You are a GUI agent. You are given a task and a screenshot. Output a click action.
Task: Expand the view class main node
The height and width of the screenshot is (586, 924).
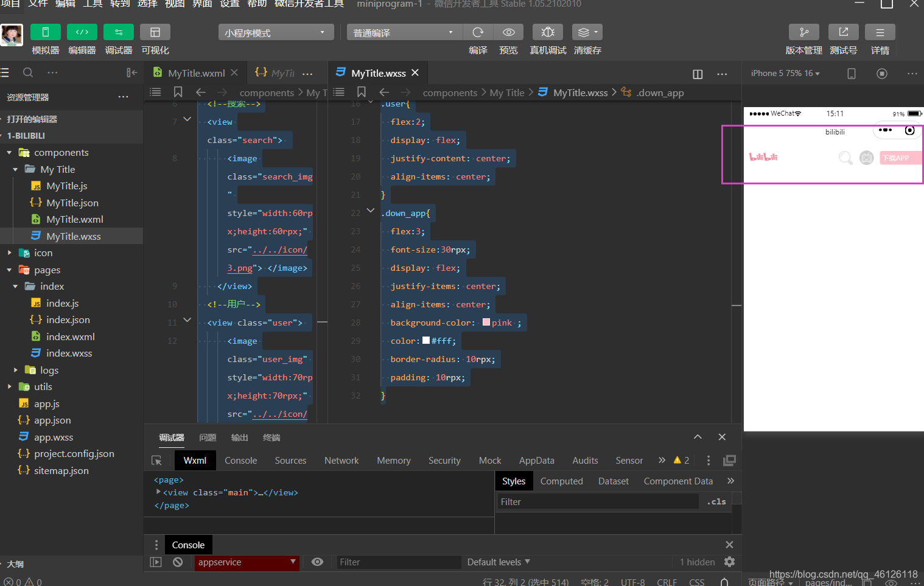158,492
